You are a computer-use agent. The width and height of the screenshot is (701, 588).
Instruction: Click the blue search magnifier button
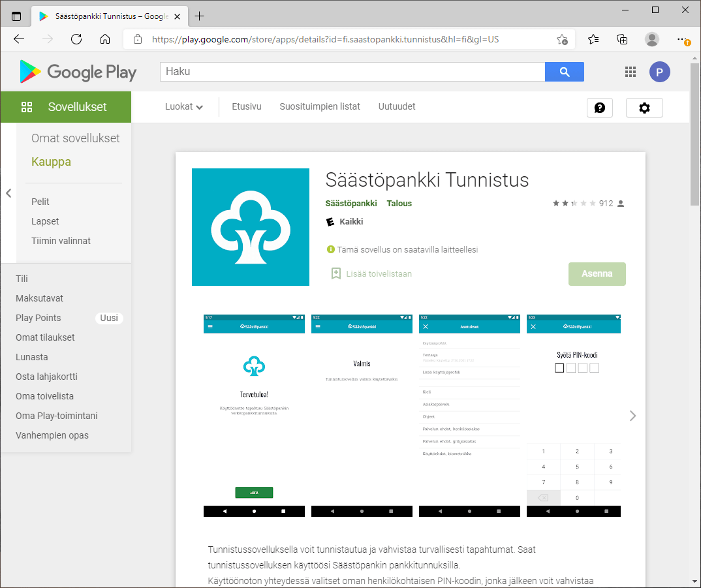click(564, 72)
